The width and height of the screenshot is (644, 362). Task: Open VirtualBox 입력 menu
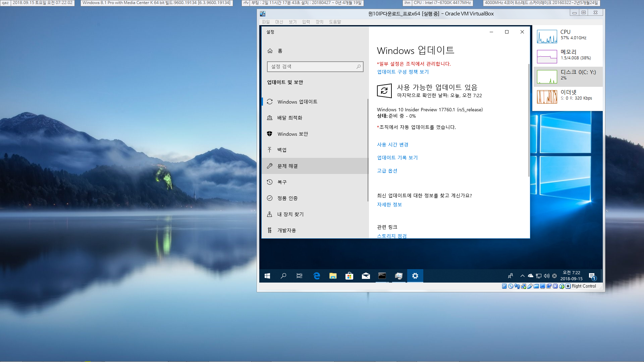(306, 22)
